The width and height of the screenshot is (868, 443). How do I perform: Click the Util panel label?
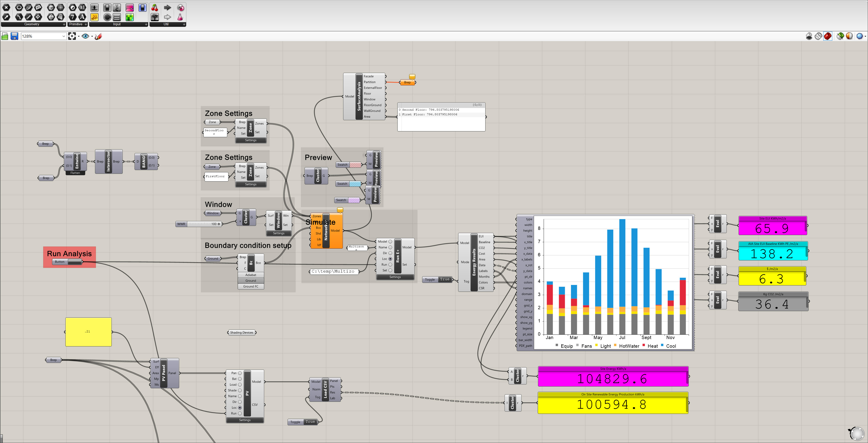[166, 24]
